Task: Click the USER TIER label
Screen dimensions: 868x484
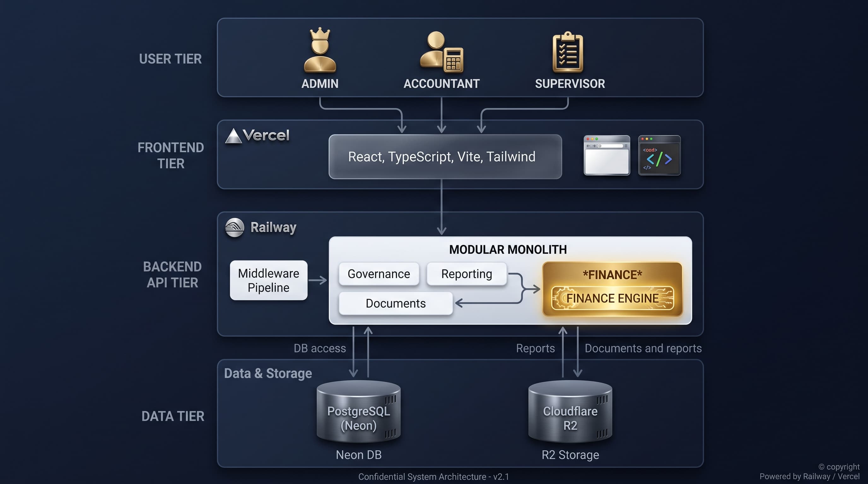Action: 170,59
